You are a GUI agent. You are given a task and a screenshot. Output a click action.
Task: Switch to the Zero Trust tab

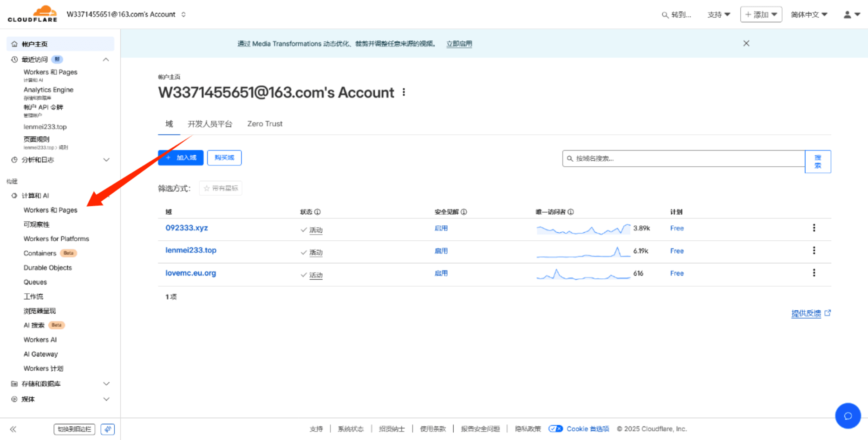264,124
